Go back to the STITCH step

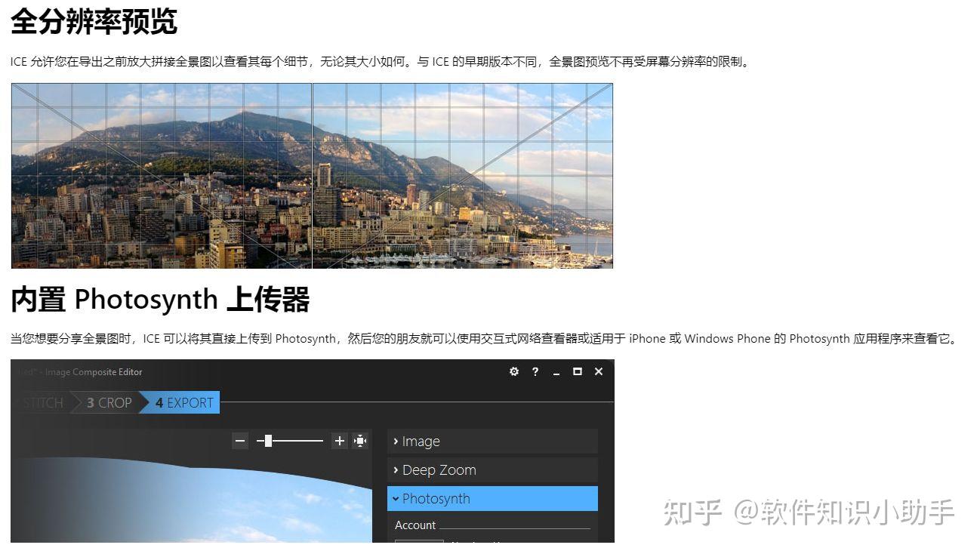[x=42, y=403]
